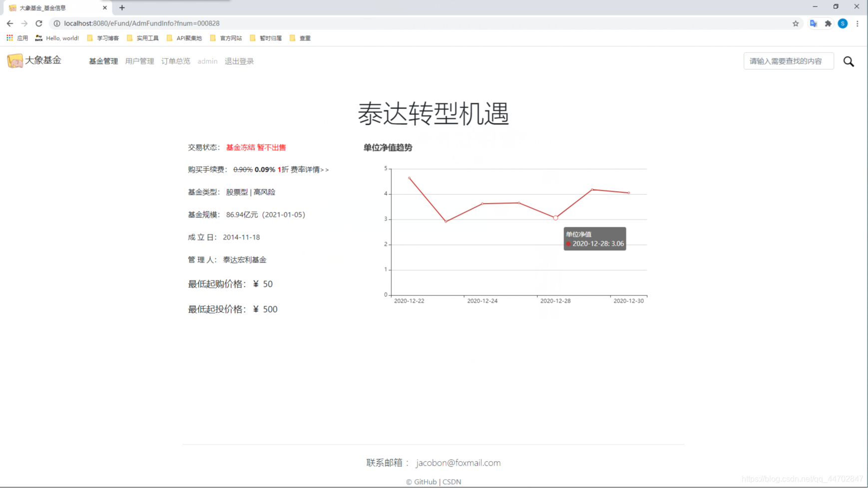Select the 大象基金_基金信息 browser tab
Screen dimensions: 868x488
pyautogui.click(x=56, y=7)
